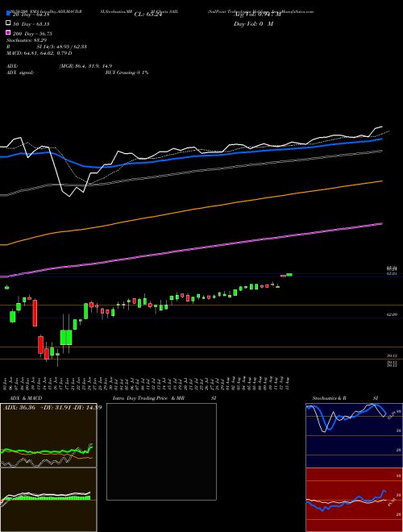The height and width of the screenshot is (532, 403).
Task: Click the '(MGR) 36.4, 31.9, 14.9' ADX values
Action: tap(85, 66)
